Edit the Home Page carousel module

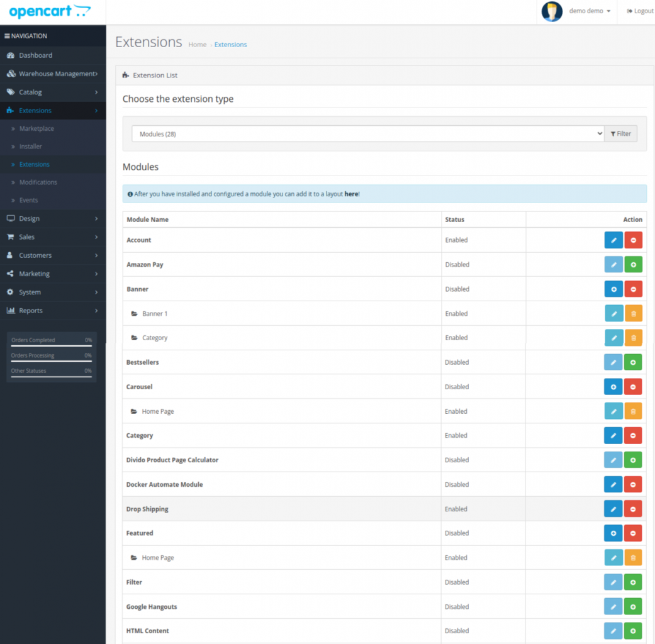(x=613, y=411)
